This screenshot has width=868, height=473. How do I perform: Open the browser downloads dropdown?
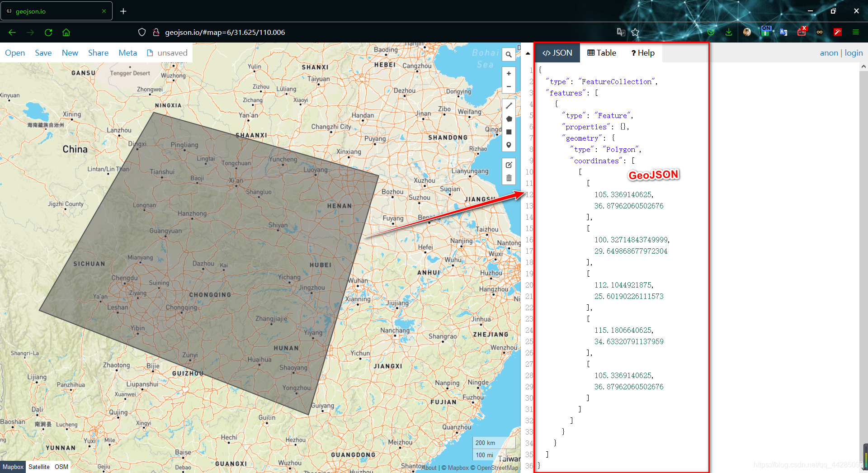(728, 32)
